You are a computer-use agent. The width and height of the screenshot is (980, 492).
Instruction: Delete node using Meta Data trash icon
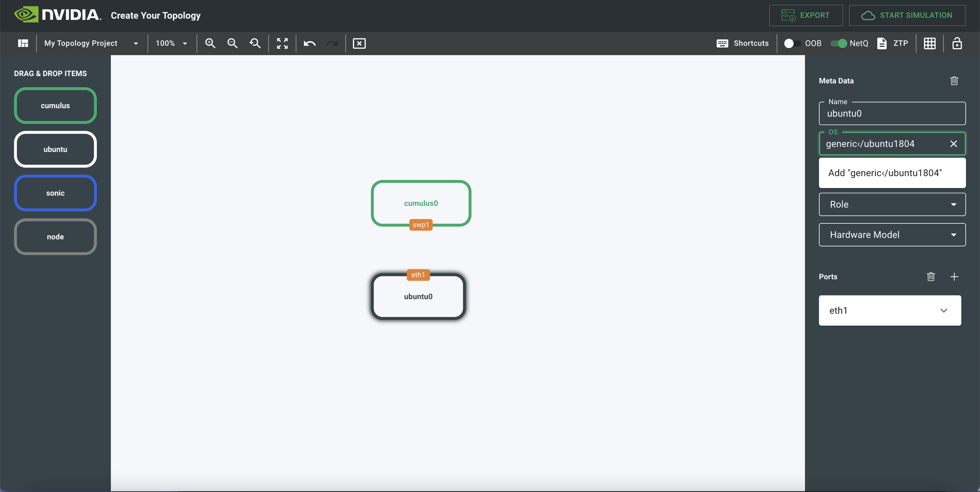click(x=954, y=81)
